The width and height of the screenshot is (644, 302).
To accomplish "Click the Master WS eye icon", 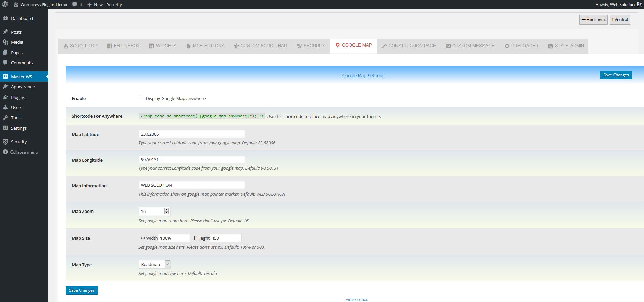I will coord(5,77).
